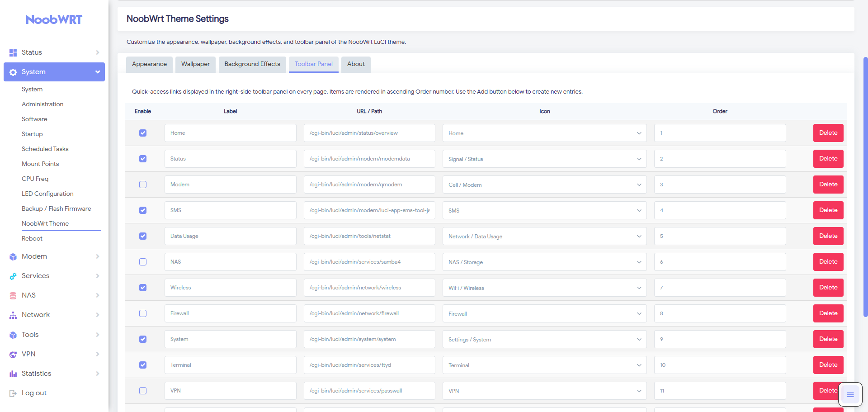Open the WiFi / Wireless icon dropdown
The width and height of the screenshot is (868, 412).
click(x=544, y=288)
